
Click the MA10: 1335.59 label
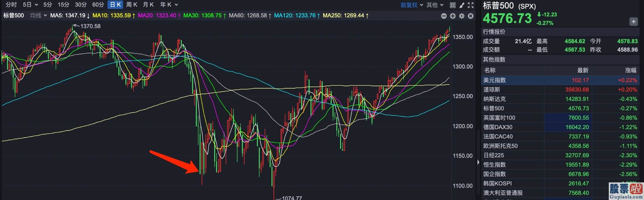click(114, 15)
